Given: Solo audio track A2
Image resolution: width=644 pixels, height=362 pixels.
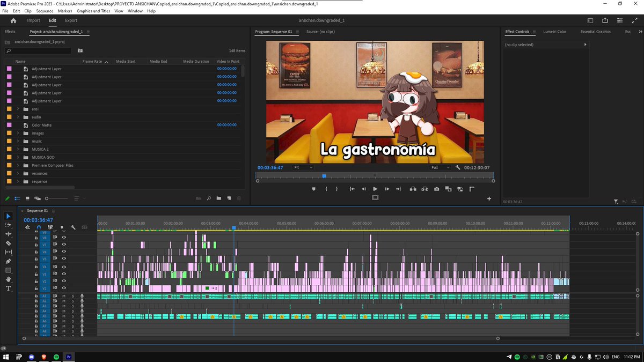Looking at the screenshot, I should (73, 301).
